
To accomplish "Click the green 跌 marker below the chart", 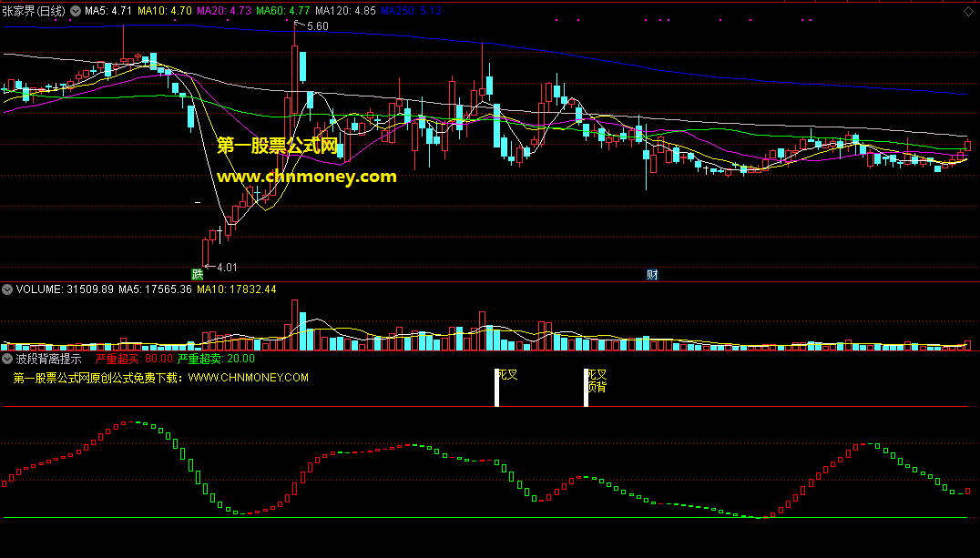I will [198, 274].
